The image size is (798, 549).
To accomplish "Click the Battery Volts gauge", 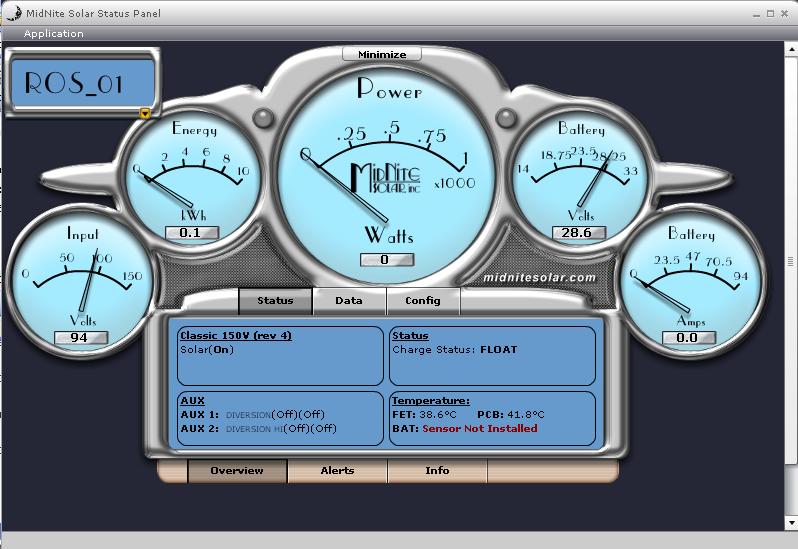I will pyautogui.click(x=579, y=180).
